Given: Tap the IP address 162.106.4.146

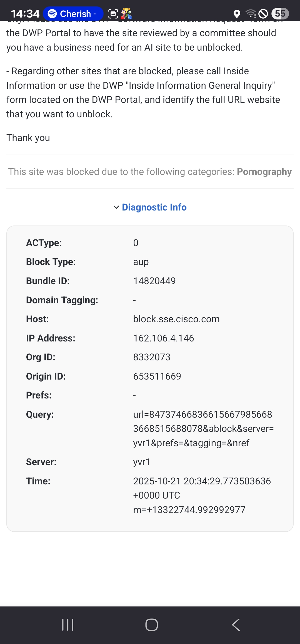Looking at the screenshot, I should [x=163, y=338].
